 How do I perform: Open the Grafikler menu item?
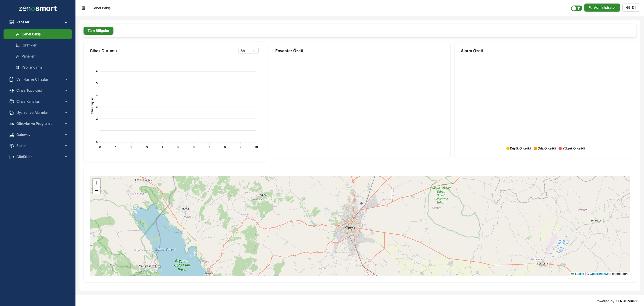click(x=29, y=45)
